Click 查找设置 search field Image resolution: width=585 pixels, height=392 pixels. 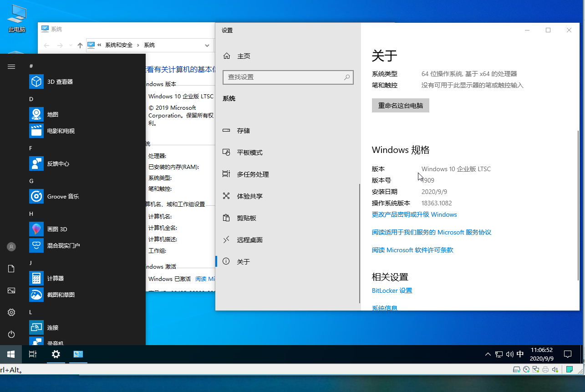click(288, 77)
